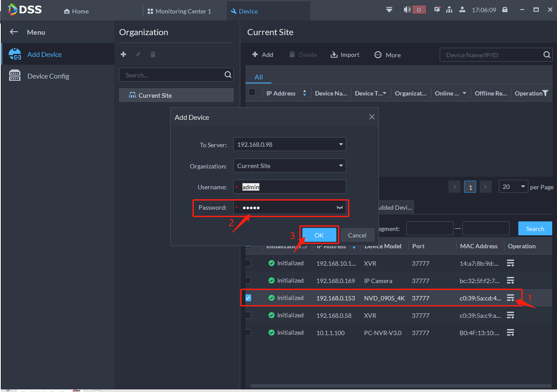The width and height of the screenshot is (557, 392).
Task: Click the Username field containing admin
Action: pos(289,187)
